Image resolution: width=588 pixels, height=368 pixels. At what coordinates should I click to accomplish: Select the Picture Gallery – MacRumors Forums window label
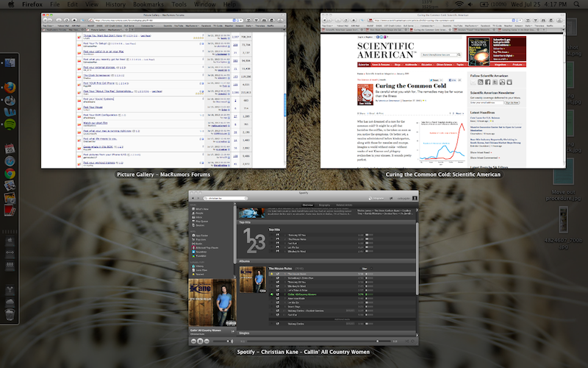point(163,174)
